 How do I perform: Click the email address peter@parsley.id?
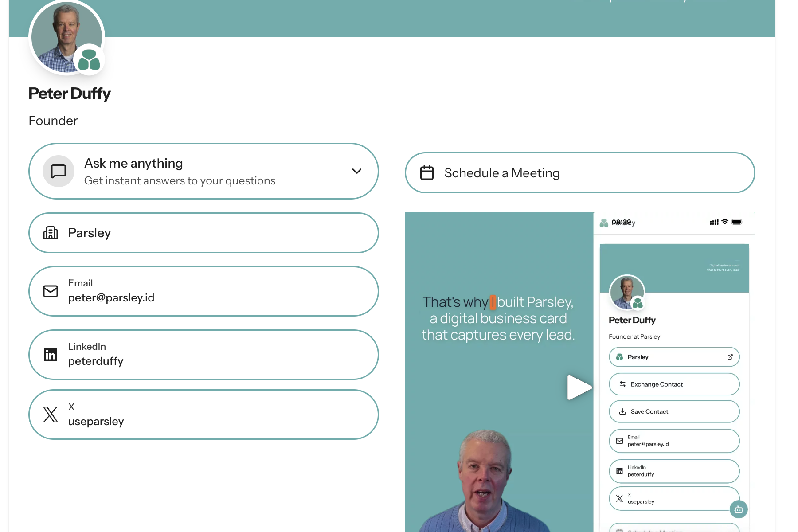[x=111, y=297]
